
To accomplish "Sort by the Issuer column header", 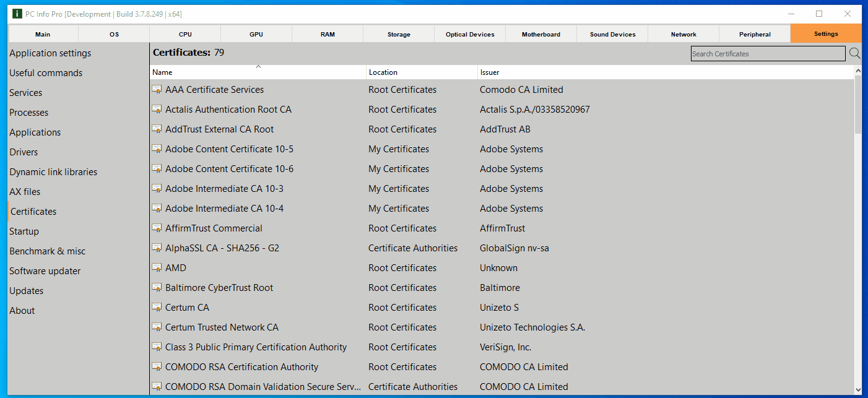I will [x=666, y=72].
